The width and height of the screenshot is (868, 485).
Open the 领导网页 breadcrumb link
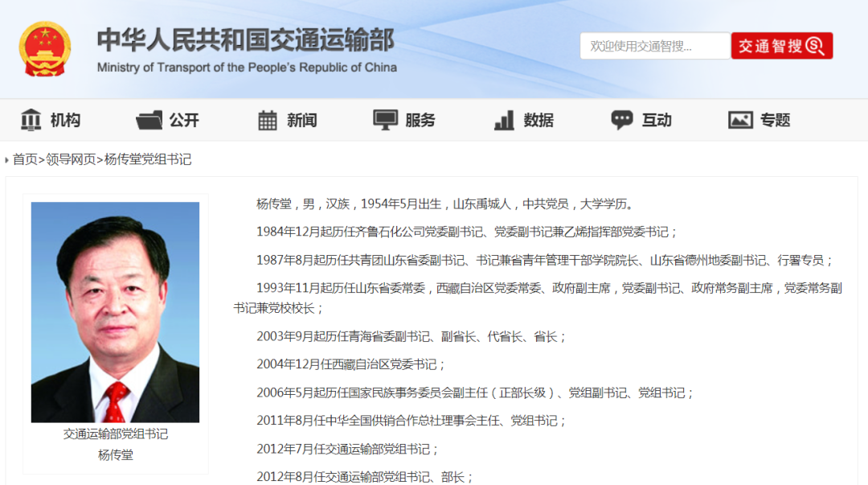(71, 159)
